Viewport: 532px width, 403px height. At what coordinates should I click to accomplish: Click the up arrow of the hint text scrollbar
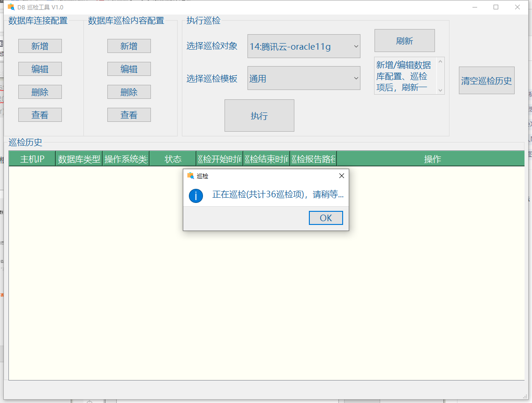440,61
